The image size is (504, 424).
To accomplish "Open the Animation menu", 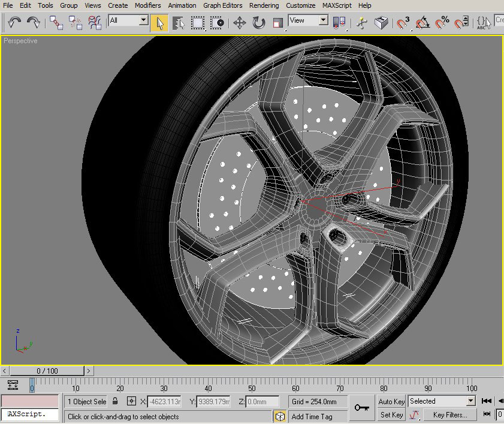I will 182,5.
